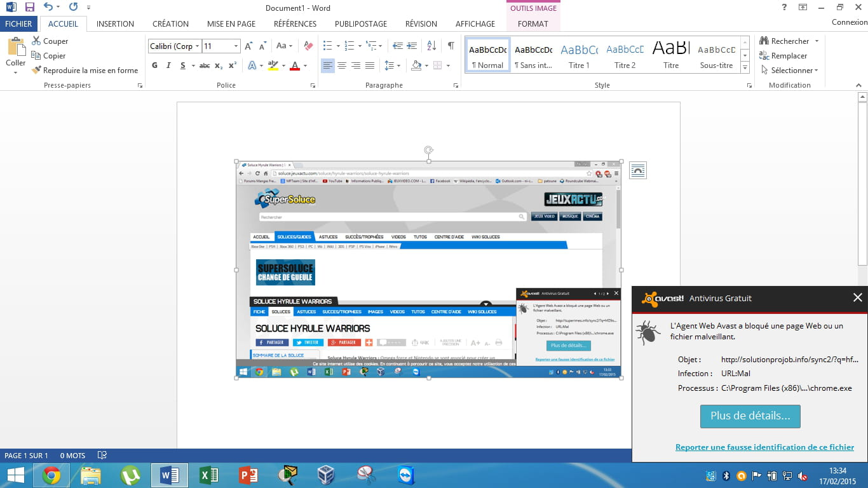Redo with the quick access repeat arrow
Image resolution: width=868 pixels, height=488 pixels.
coord(73,7)
